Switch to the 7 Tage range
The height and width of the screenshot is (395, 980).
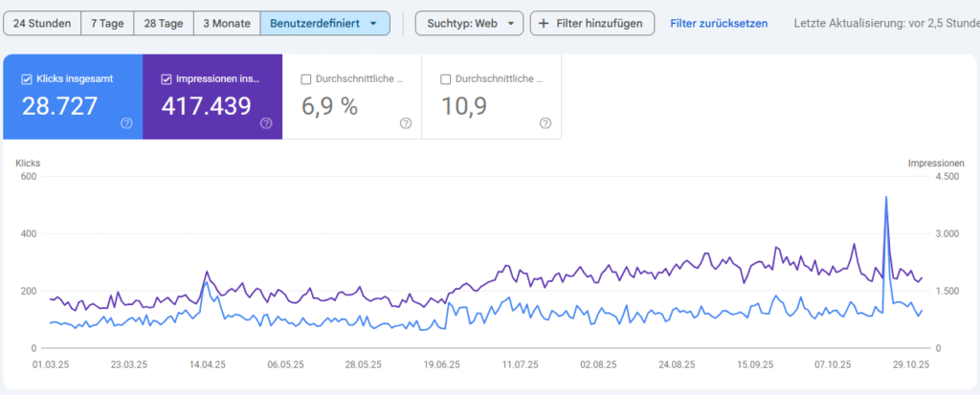[106, 23]
